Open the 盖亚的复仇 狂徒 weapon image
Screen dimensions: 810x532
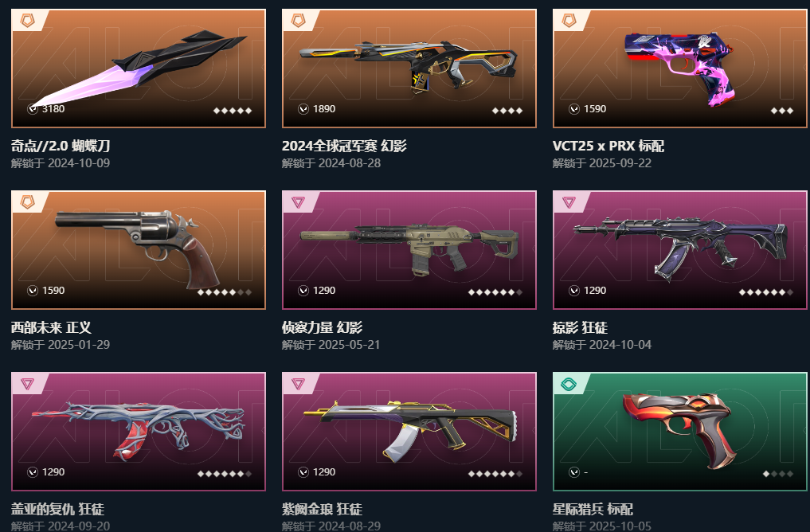[x=138, y=430]
